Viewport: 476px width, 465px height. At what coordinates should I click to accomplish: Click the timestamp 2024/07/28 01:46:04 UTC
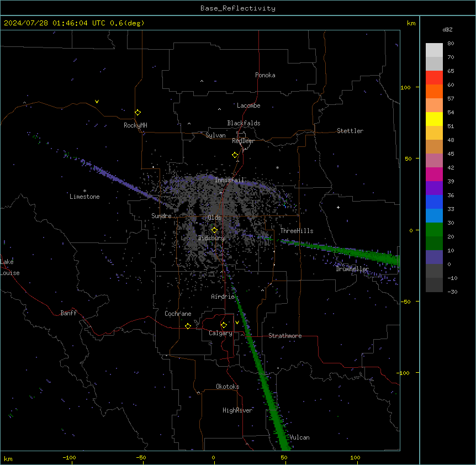(54, 23)
